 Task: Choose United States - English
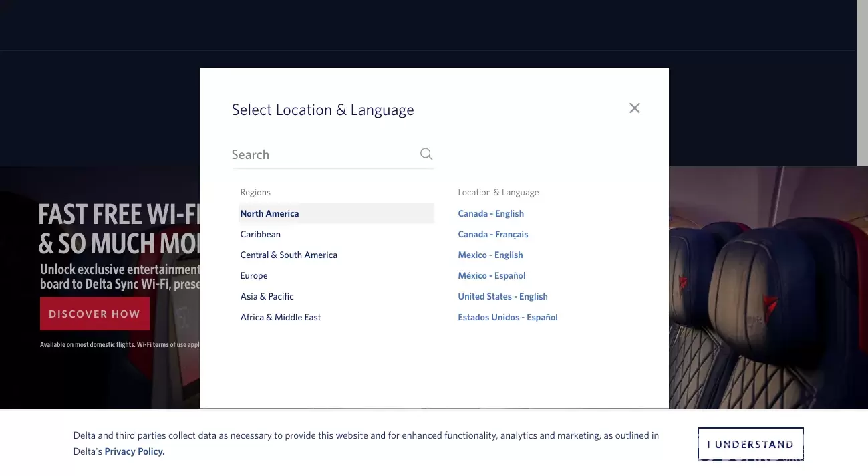[x=503, y=296]
